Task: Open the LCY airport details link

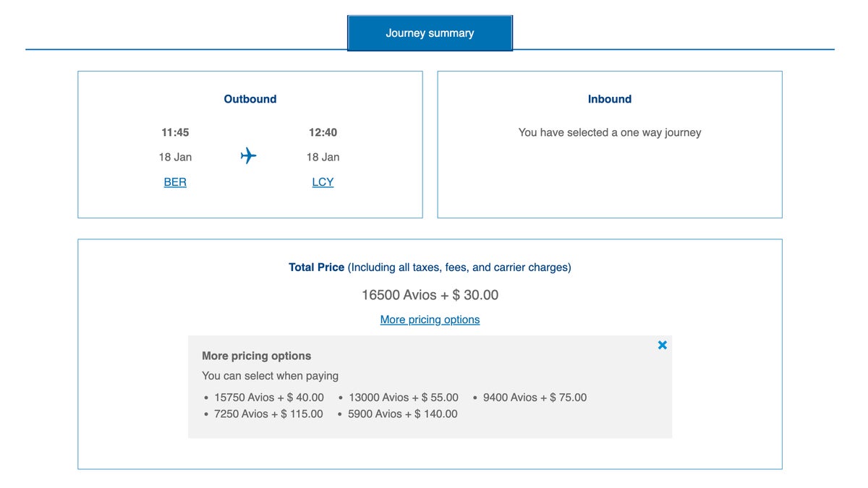Action: pos(323,181)
